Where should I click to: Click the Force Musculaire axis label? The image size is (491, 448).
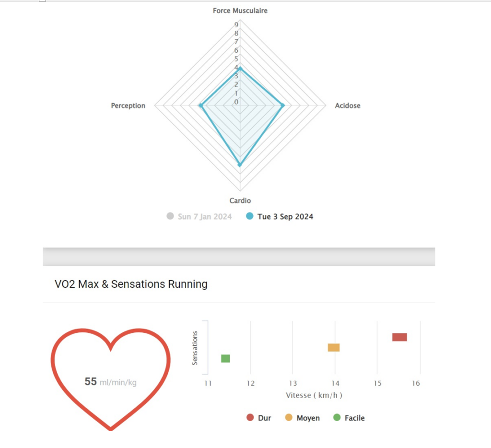pyautogui.click(x=240, y=11)
